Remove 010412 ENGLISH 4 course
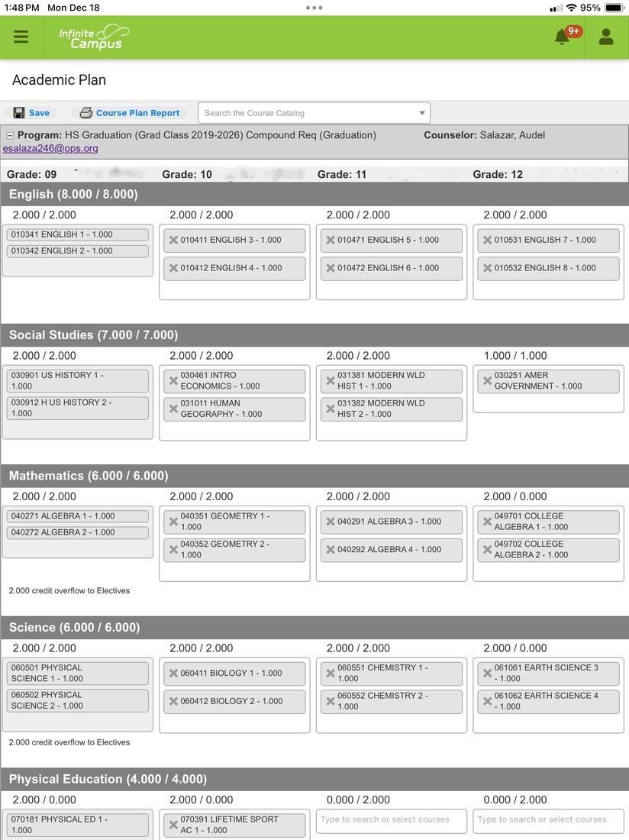Viewport: 629px width, 840px height. point(173,268)
